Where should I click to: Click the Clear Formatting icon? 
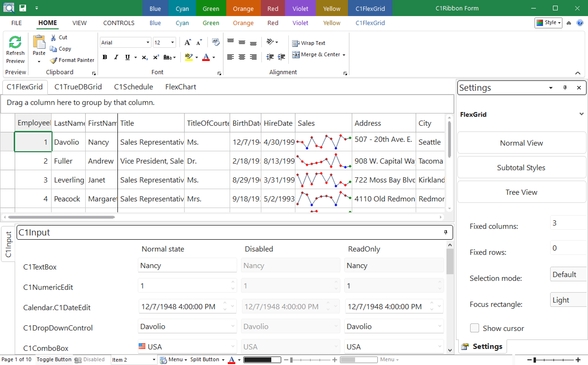point(216,42)
